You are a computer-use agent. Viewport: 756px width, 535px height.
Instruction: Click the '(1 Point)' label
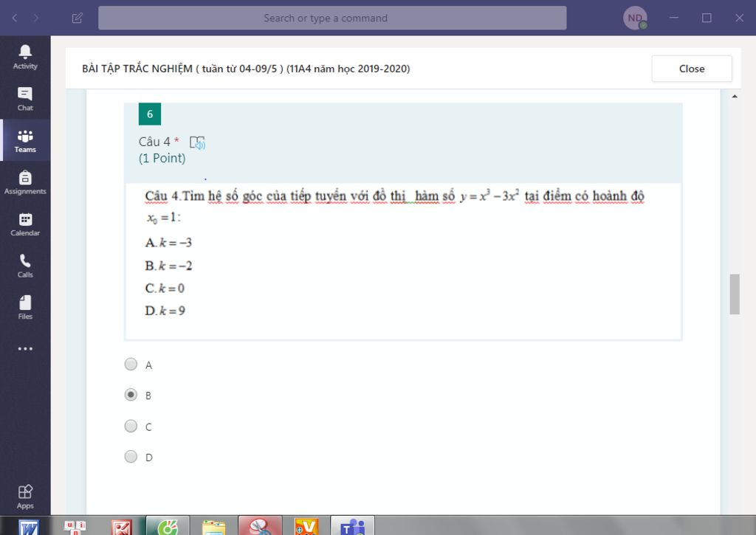(x=162, y=158)
